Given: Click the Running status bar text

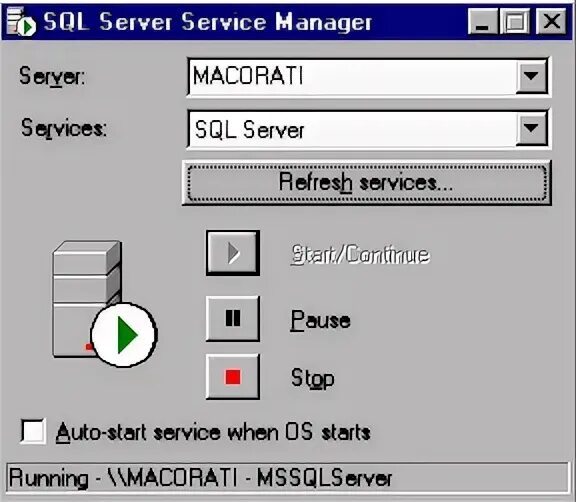Looking at the screenshot, I should (x=200, y=478).
